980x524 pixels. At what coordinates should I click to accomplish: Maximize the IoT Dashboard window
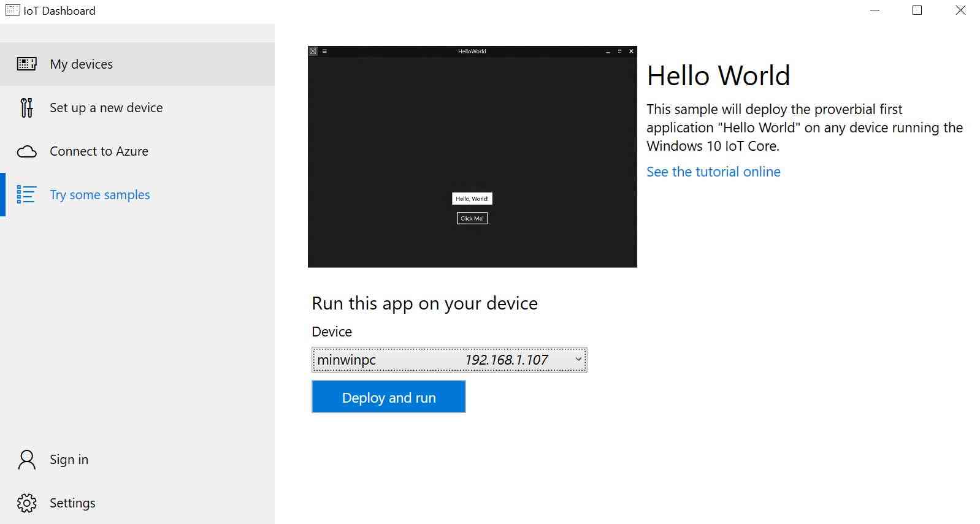point(917,10)
